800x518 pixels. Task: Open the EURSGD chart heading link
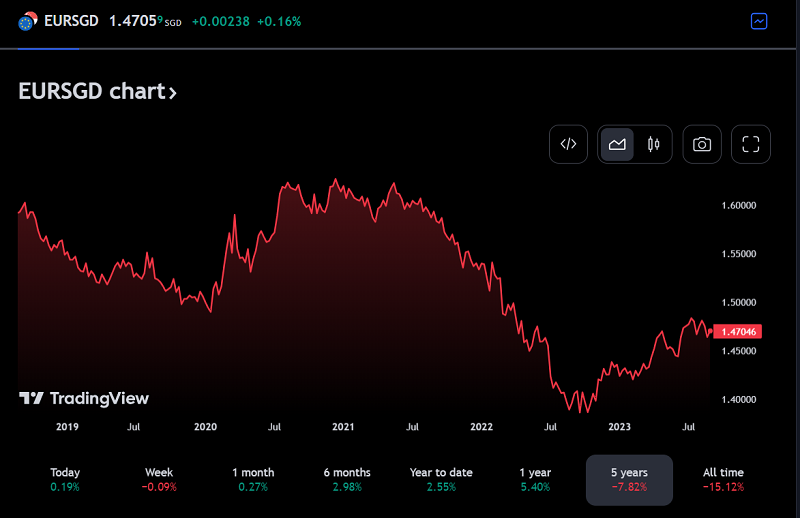coord(91,91)
